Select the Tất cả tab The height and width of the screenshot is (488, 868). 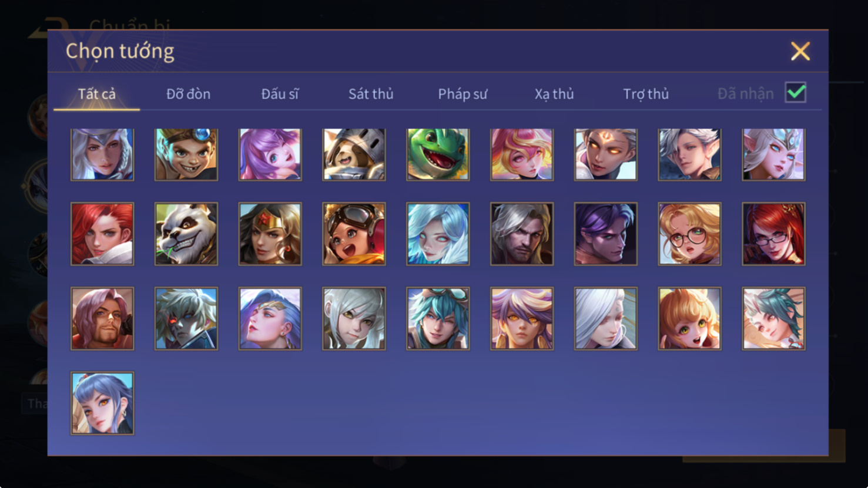tap(97, 94)
